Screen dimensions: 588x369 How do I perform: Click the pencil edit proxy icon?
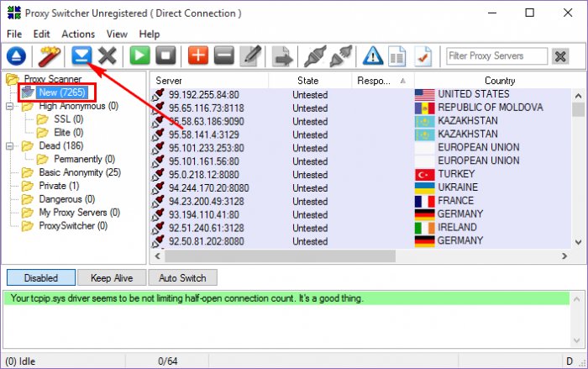pos(250,55)
